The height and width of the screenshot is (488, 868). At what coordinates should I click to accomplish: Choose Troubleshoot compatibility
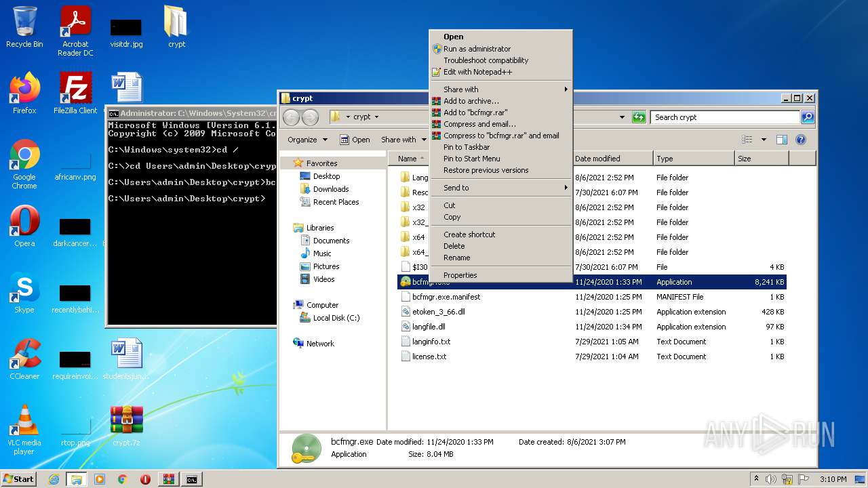500,60
